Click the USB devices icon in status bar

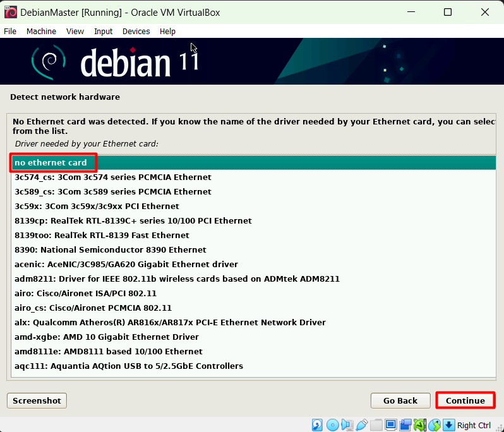point(362,425)
